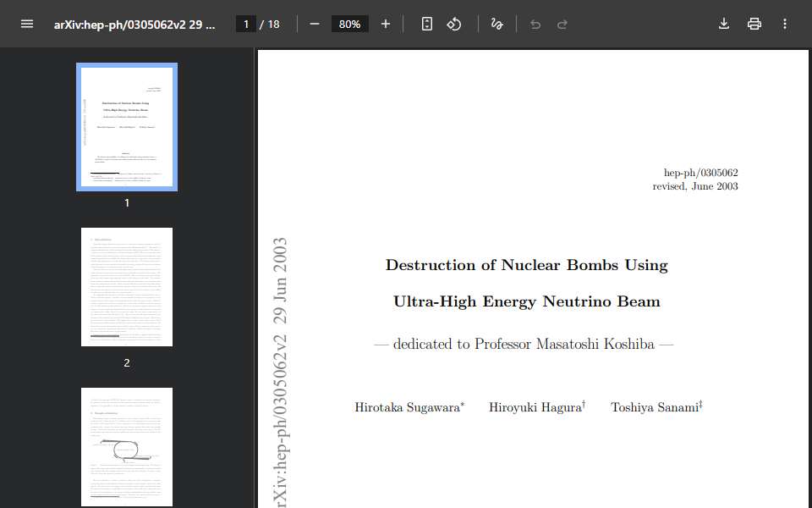The width and height of the screenshot is (812, 508).
Task: Select page 1 thumbnail
Action: (x=127, y=127)
